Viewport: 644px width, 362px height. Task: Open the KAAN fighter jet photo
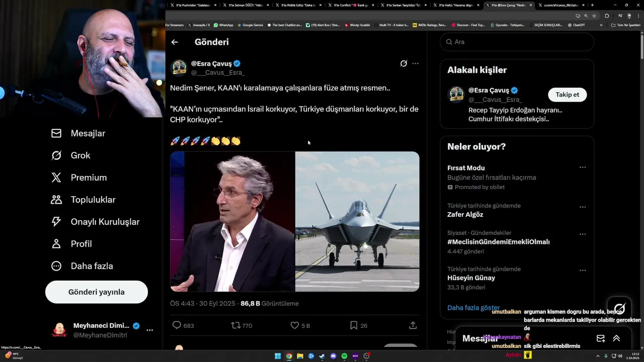[x=357, y=222]
